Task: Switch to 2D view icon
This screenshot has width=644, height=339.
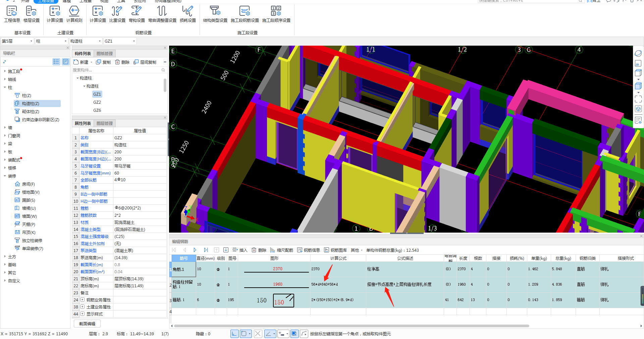Action: [x=638, y=63]
